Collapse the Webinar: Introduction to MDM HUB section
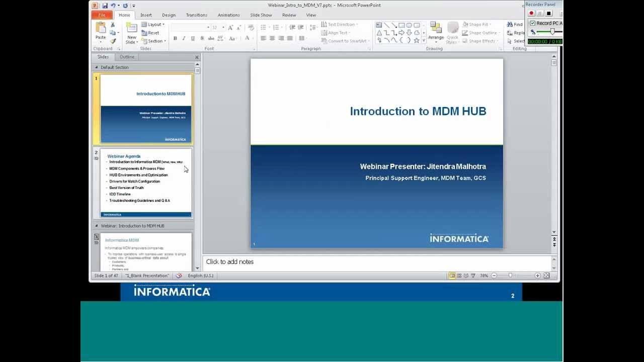This screenshot has width=644, height=362. pos(97,226)
